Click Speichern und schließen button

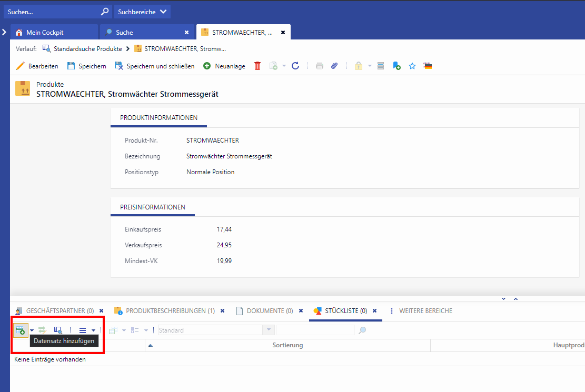[x=154, y=66]
